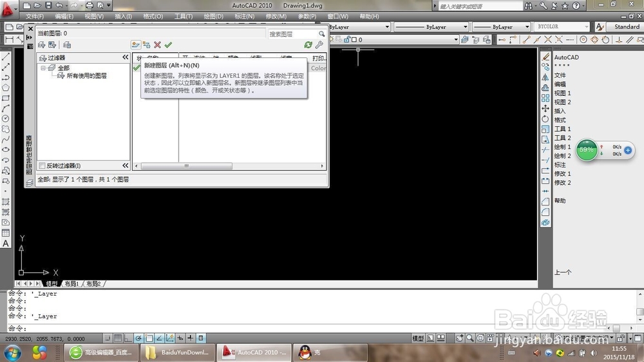This screenshot has width=644, height=362.
Task: Switch to the 布局2 layout tab
Action: (93, 284)
